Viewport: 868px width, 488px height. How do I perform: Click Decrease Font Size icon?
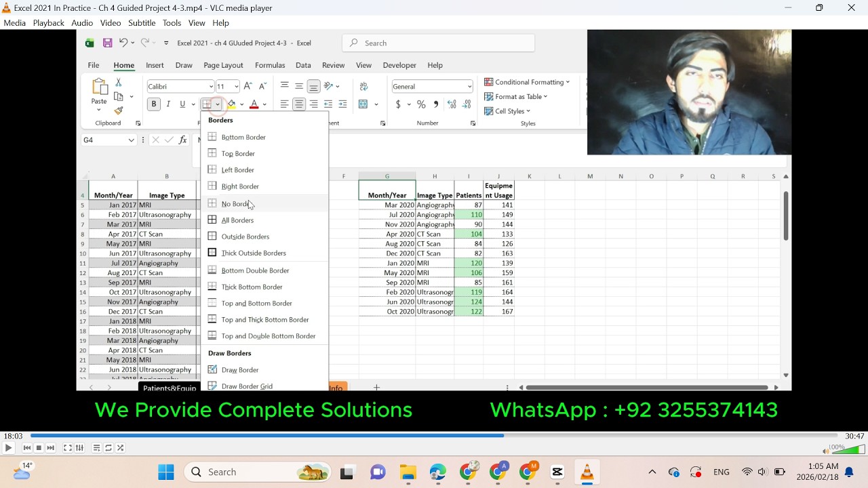pos(262,86)
